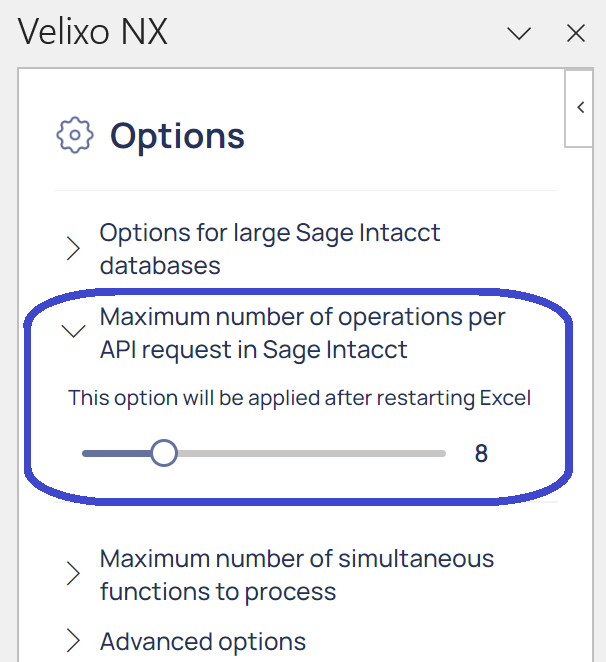Screen dimensions: 606x662
Task: Click the slider value number 8
Action: point(481,453)
